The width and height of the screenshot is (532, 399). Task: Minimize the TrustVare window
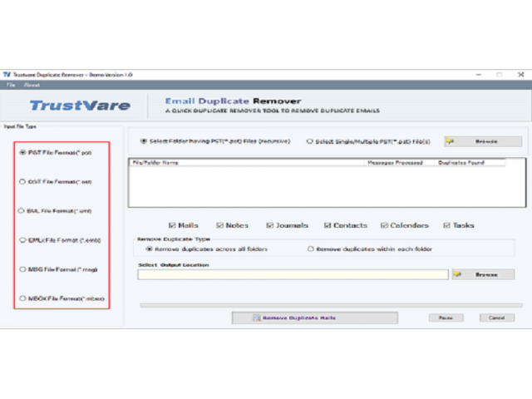479,75
